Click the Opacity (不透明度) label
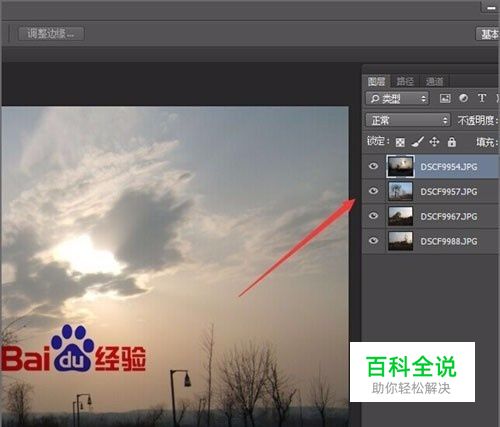 (478, 120)
